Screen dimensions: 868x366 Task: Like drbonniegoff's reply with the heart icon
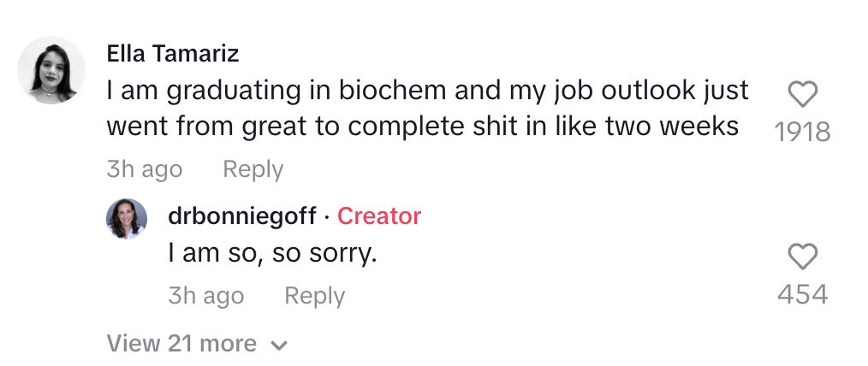click(x=802, y=257)
